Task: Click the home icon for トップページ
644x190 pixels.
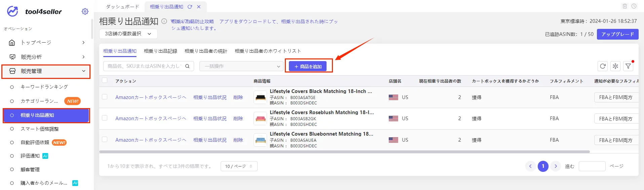Action: (x=12, y=43)
